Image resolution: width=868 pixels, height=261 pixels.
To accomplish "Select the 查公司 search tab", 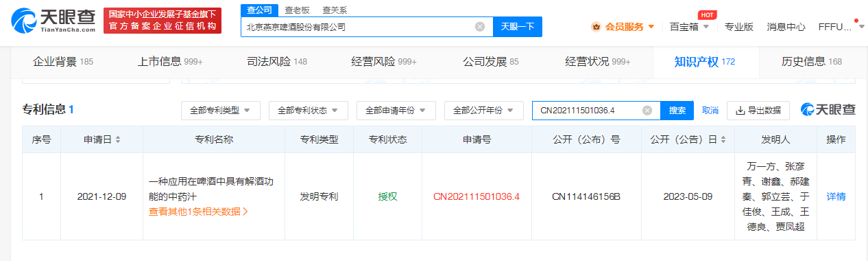I will click(258, 10).
